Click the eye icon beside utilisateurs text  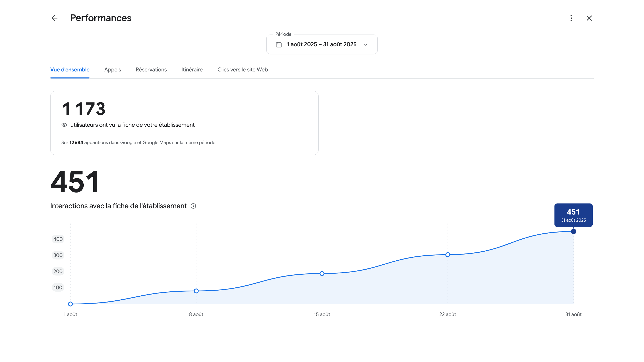coord(64,125)
